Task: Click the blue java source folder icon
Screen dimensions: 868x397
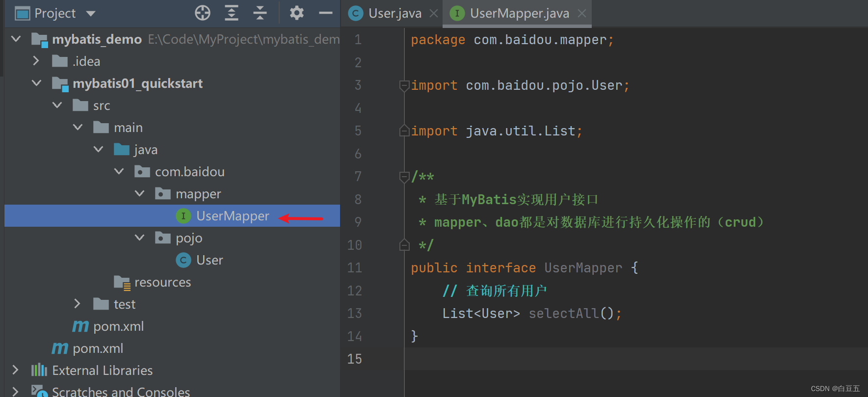Action: click(122, 149)
